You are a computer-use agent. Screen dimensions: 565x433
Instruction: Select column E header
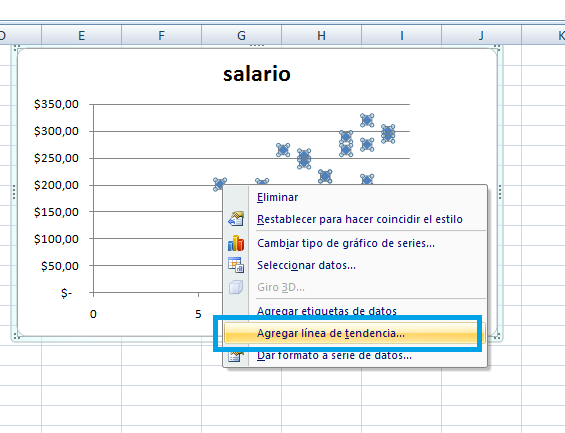81,35
